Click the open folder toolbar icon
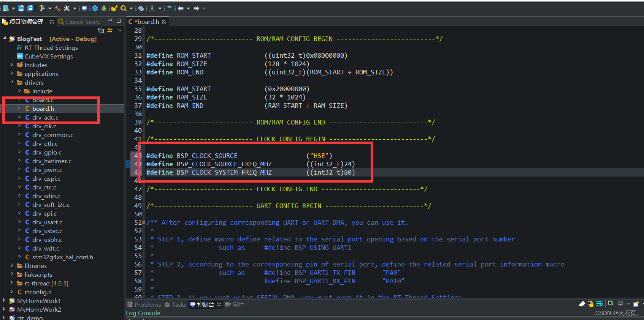The height and width of the screenshot is (320, 644). (x=114, y=8)
